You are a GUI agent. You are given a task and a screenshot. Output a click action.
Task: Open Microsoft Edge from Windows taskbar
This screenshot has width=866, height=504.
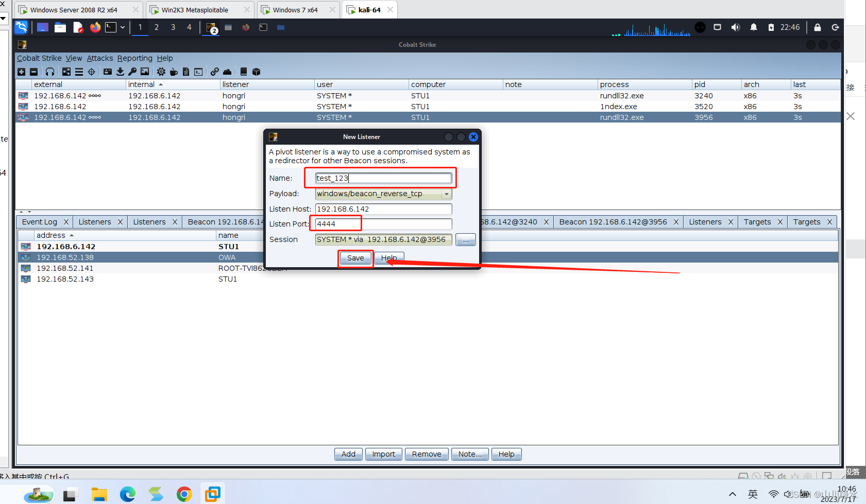pyautogui.click(x=127, y=494)
